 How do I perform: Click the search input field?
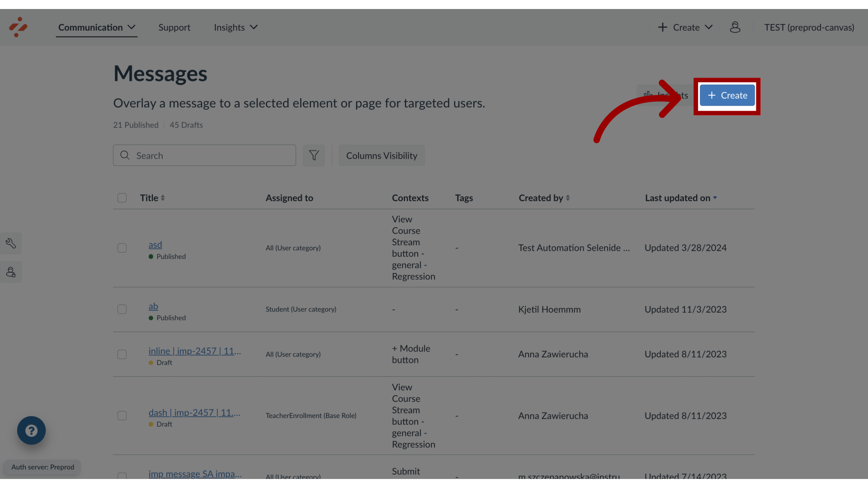click(204, 155)
